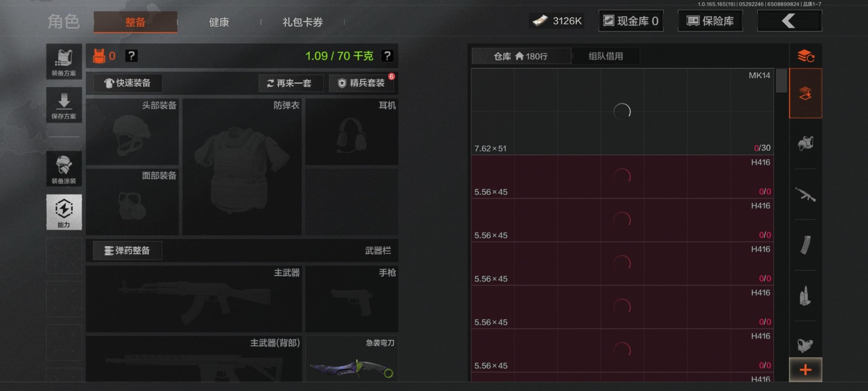Select the 能力 ability icon
Screen dimensions: 868x391
(64, 212)
